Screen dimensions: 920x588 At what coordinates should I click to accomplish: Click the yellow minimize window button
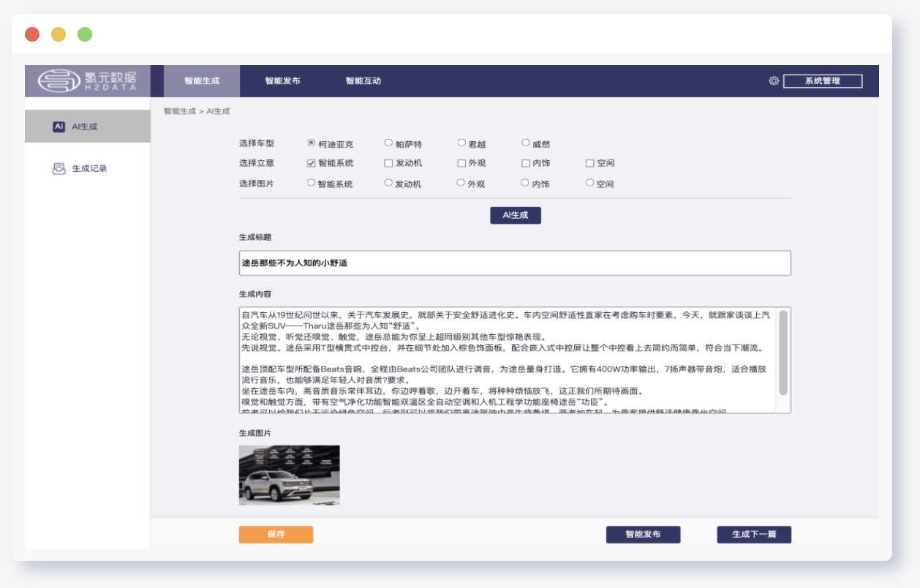[59, 34]
